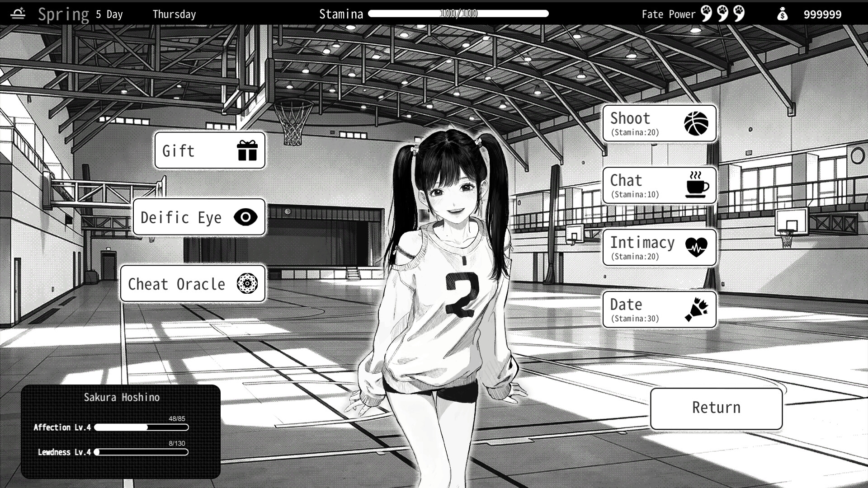Click the 48/85 affection value
Screen dimensions: 868x488
pos(177,419)
